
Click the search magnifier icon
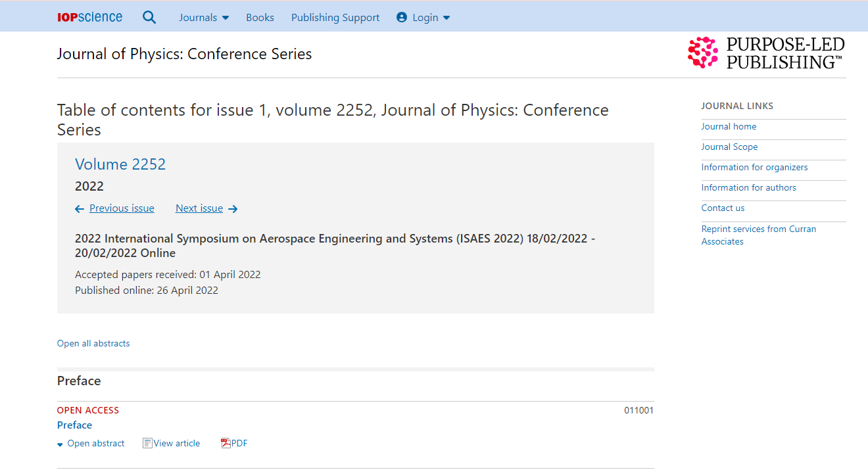(149, 18)
